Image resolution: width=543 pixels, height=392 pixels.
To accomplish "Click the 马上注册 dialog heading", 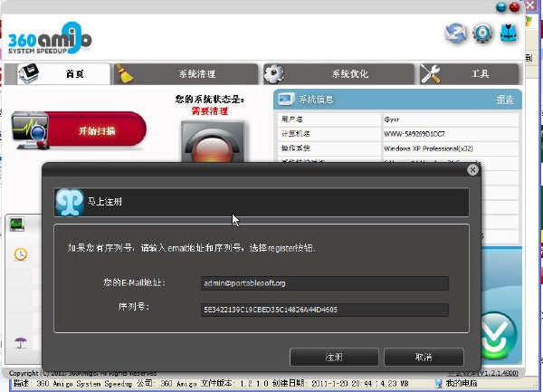I will (x=105, y=202).
